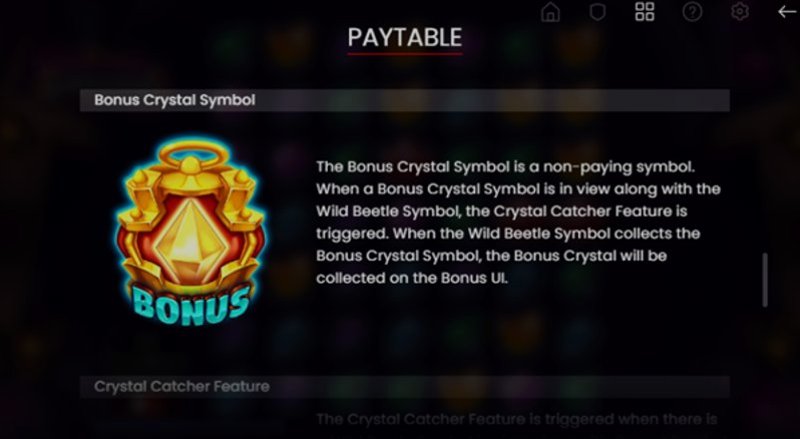Click the red underline beneath PAYTABLE

pos(405,53)
